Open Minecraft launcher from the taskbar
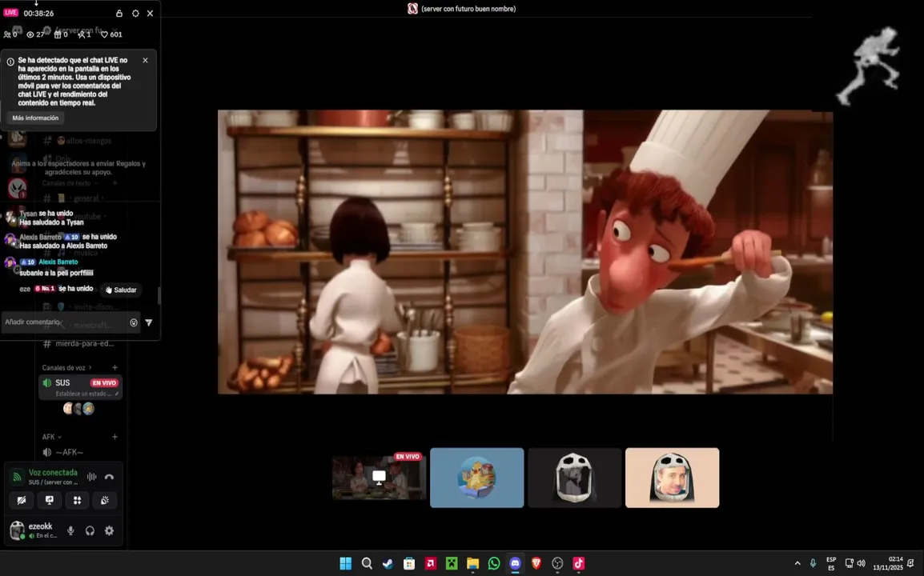The height and width of the screenshot is (576, 924). [452, 564]
